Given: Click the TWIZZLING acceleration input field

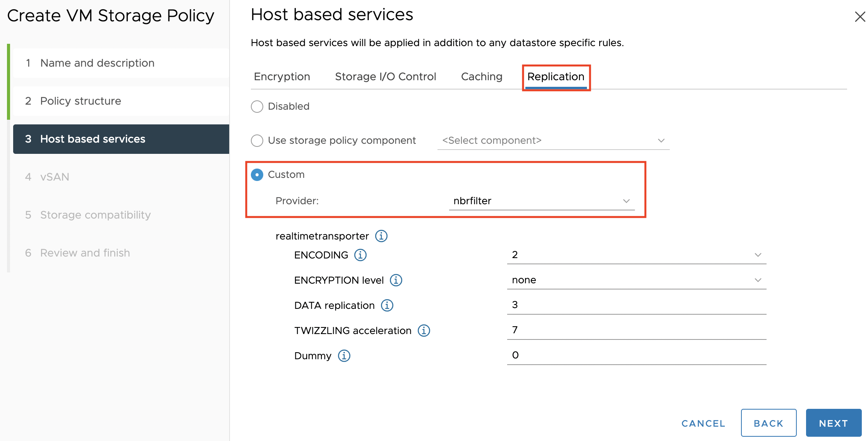Looking at the screenshot, I should [x=636, y=330].
